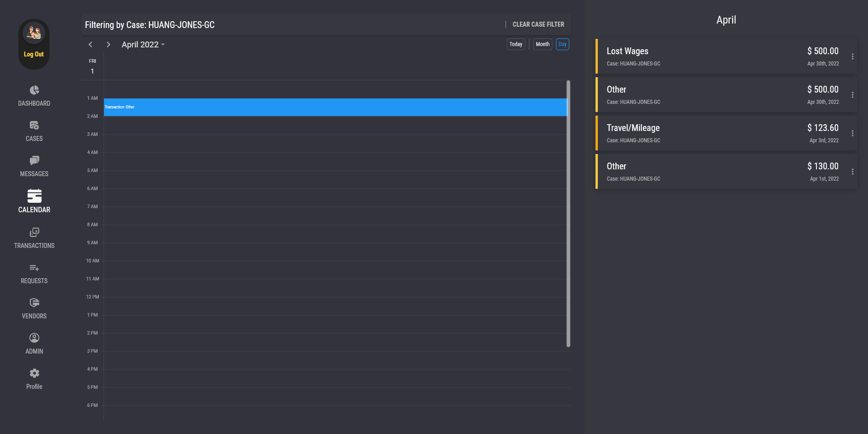This screenshot has width=868, height=434.
Task: Clear the case filter
Action: [538, 24]
